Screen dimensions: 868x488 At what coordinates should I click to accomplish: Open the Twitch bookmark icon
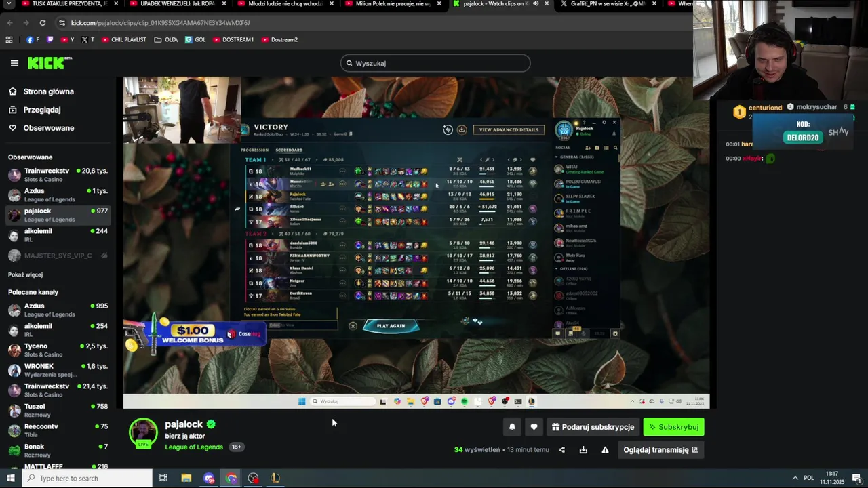click(x=50, y=39)
